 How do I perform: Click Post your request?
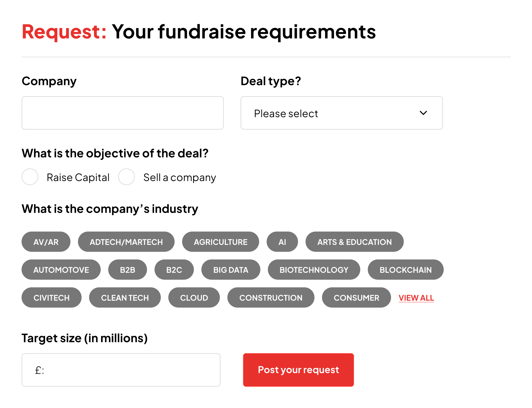(x=298, y=370)
